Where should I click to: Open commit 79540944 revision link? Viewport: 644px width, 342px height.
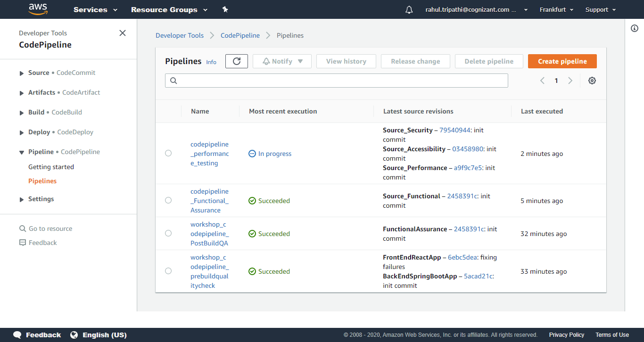[x=455, y=130]
